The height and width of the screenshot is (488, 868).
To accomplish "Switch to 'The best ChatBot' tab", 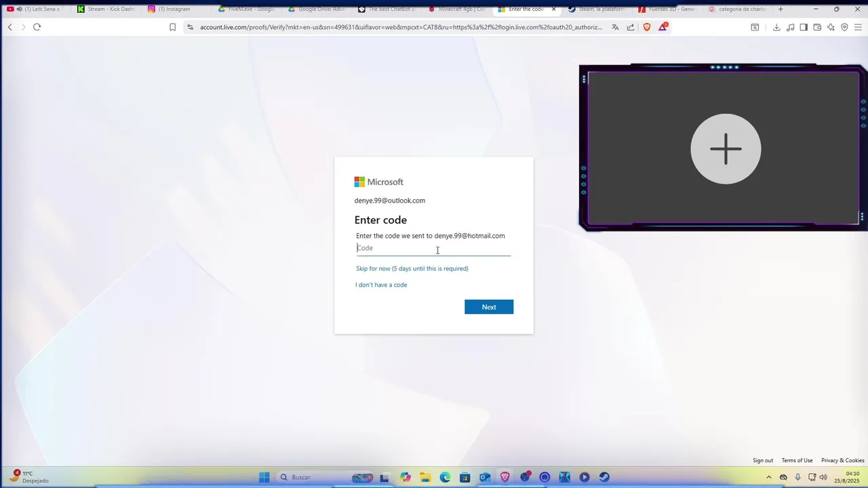I will click(x=388, y=9).
